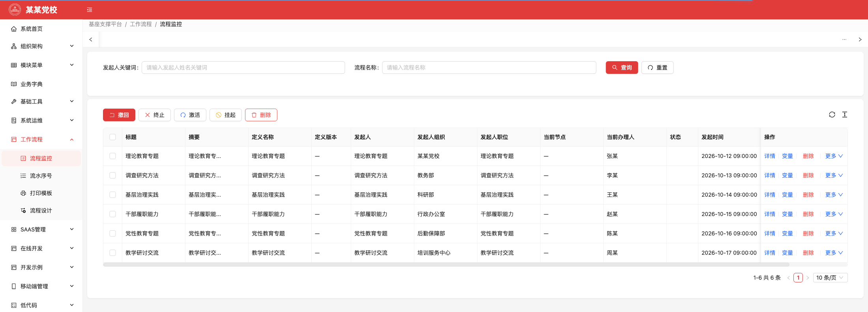Viewport: 868px width, 312px height.
Task: Collapse the 工作流程 menu
Action: coord(41,139)
